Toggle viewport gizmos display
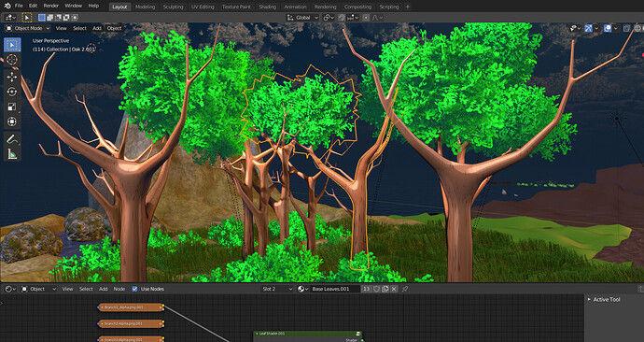 click(588, 28)
